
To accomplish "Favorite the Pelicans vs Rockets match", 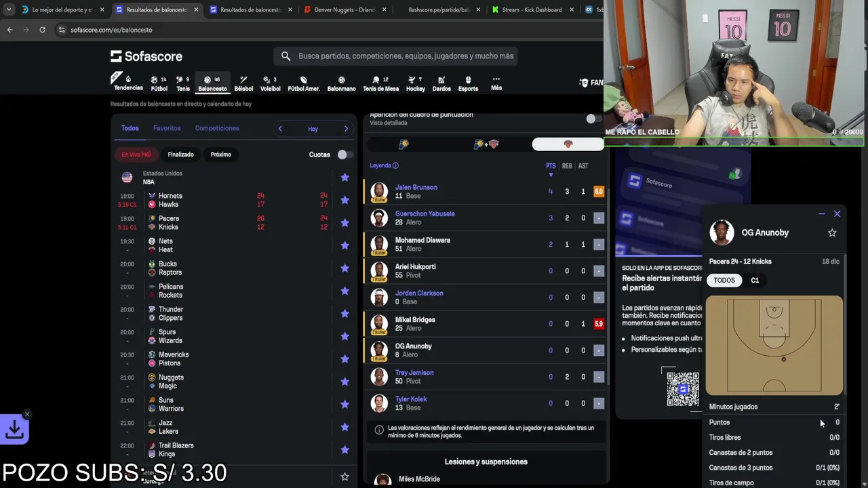I will (344, 291).
